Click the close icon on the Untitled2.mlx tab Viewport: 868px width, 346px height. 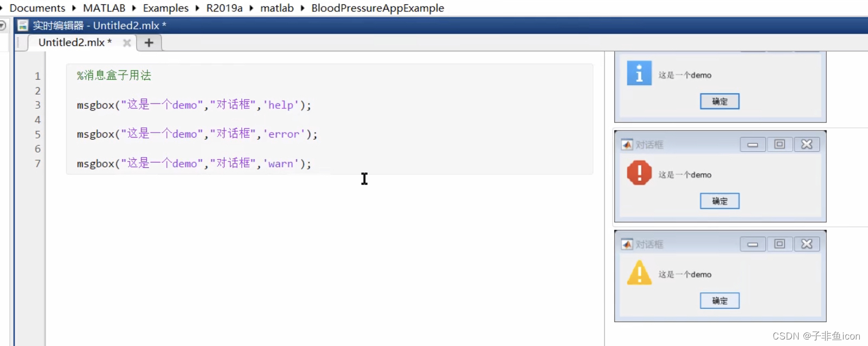[127, 43]
